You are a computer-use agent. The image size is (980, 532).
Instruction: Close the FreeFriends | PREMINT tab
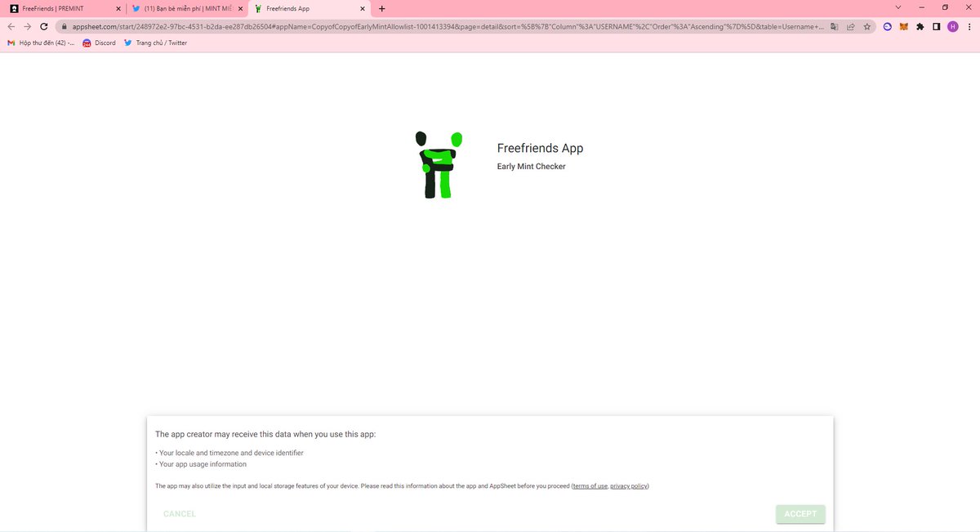click(118, 8)
